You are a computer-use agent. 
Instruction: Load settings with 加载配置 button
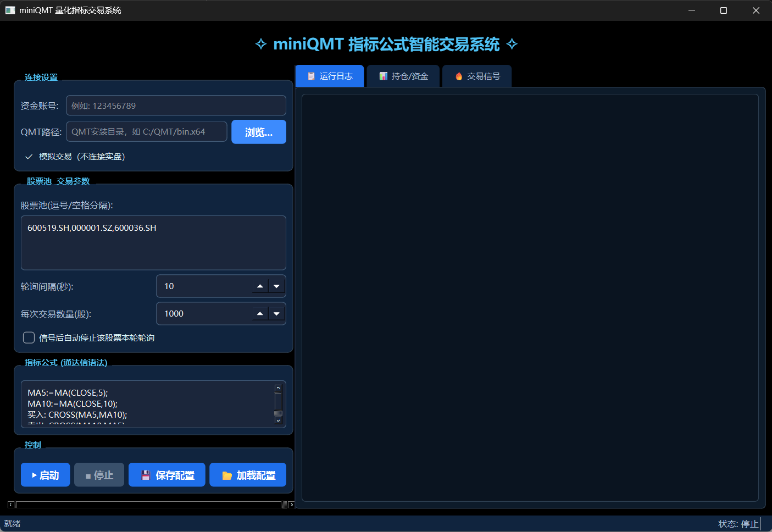248,475
